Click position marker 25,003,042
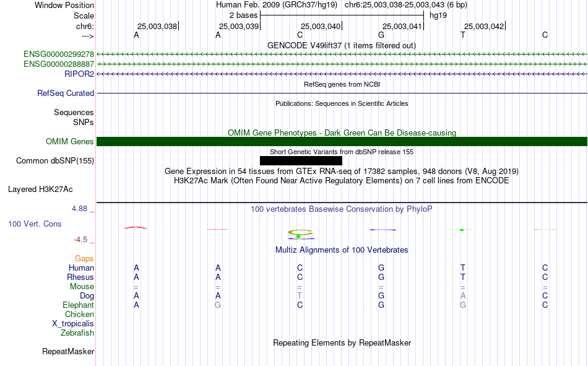The height and width of the screenshot is (366, 588). coord(484,26)
